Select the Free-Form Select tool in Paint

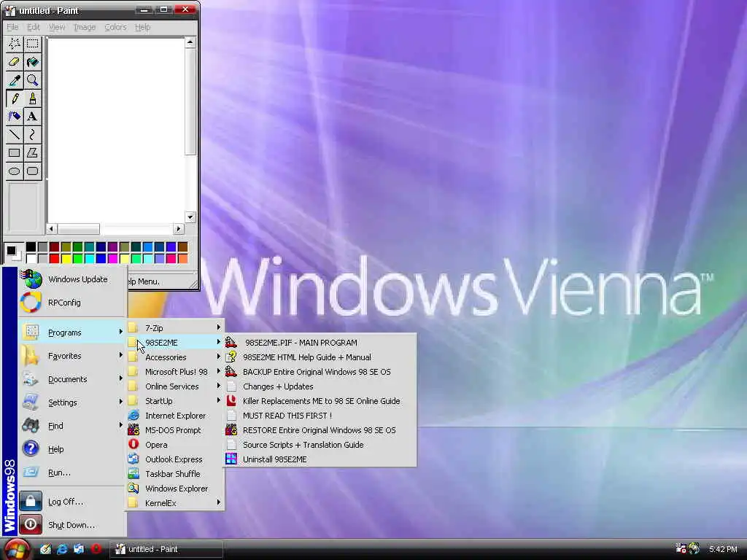(15, 44)
